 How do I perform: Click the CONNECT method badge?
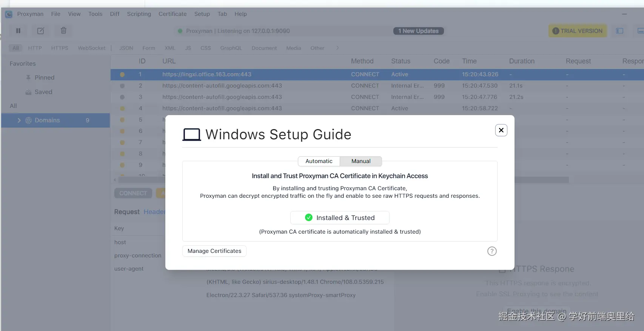click(133, 193)
